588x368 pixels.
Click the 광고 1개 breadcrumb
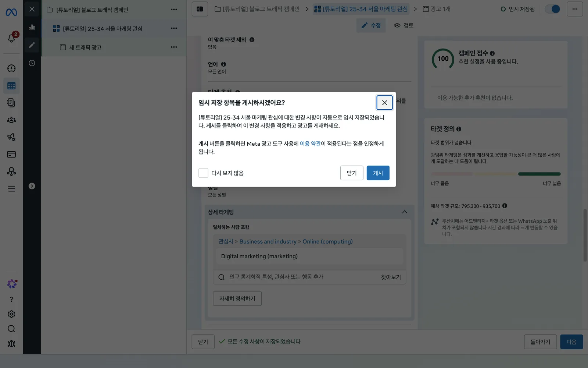tap(437, 9)
